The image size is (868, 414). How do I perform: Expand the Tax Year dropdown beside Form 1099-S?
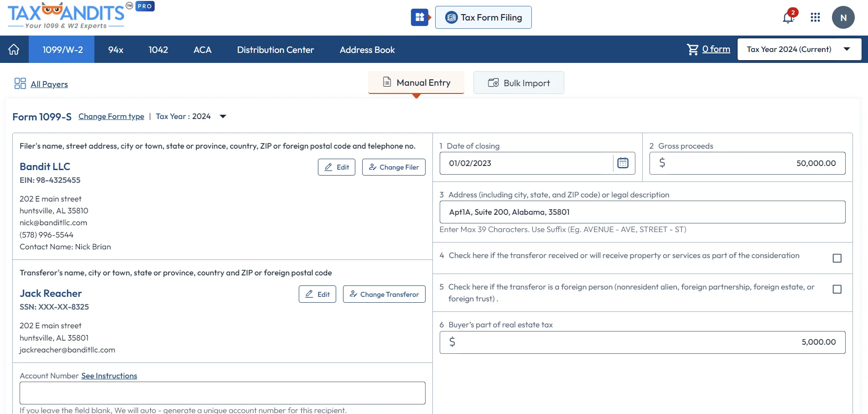[x=223, y=117]
